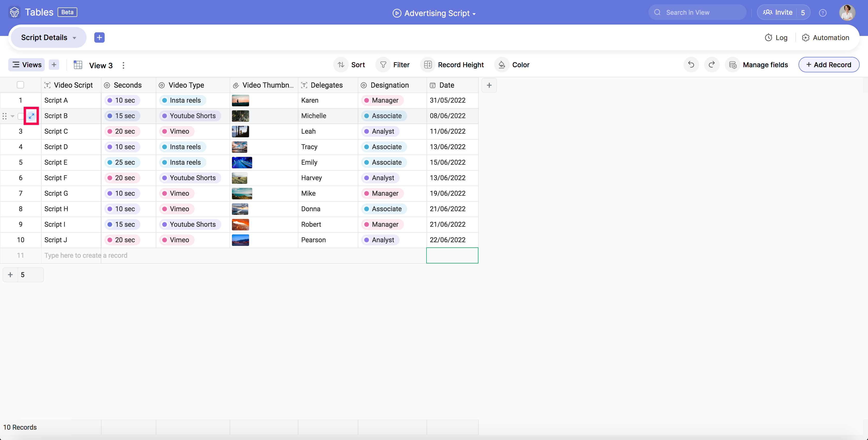
Task: Check the Script B row checkbox
Action: point(20,116)
